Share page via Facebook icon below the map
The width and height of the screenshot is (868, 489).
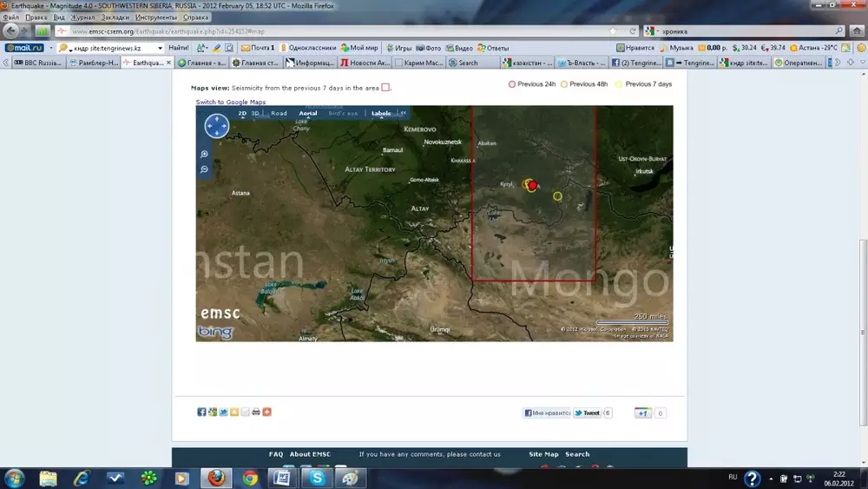coord(201,412)
